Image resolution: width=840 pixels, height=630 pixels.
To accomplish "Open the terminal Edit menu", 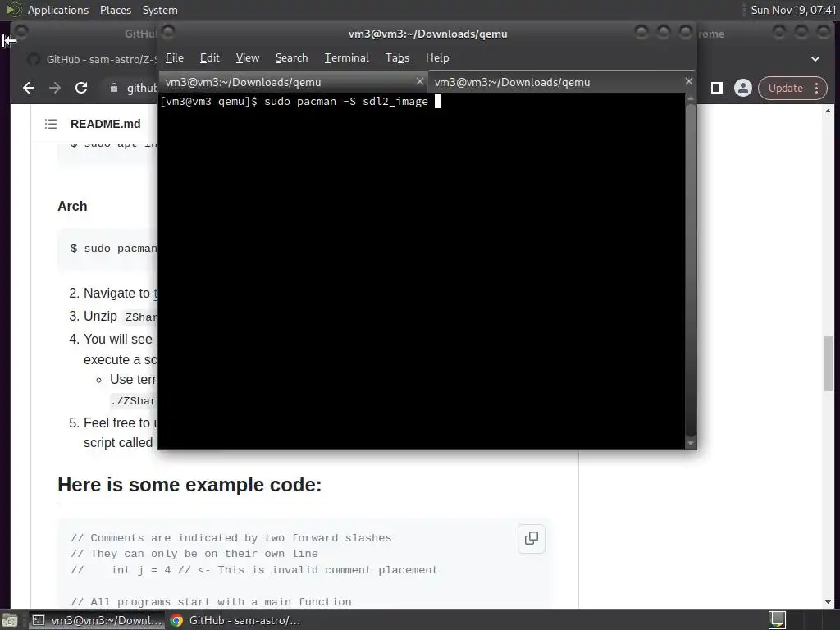I will [209, 58].
